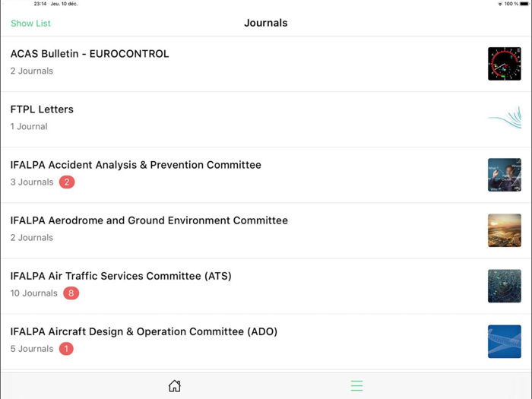Click the '1 Journal' count under FTPL Letters

coord(29,127)
